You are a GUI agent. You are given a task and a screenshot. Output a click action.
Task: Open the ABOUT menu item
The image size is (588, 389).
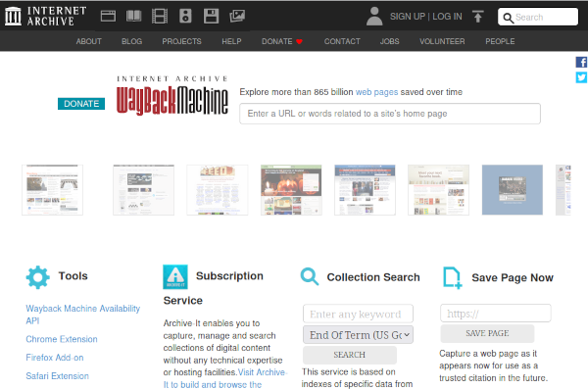coord(89,41)
